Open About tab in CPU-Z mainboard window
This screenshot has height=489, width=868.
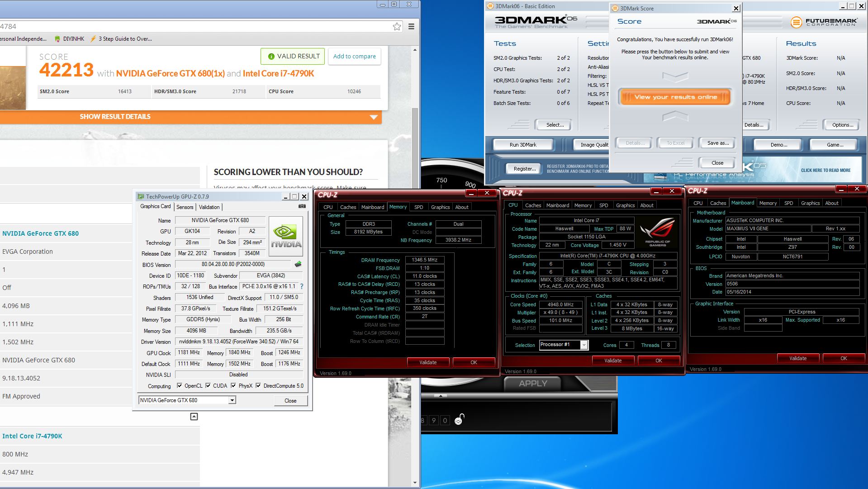coord(832,203)
